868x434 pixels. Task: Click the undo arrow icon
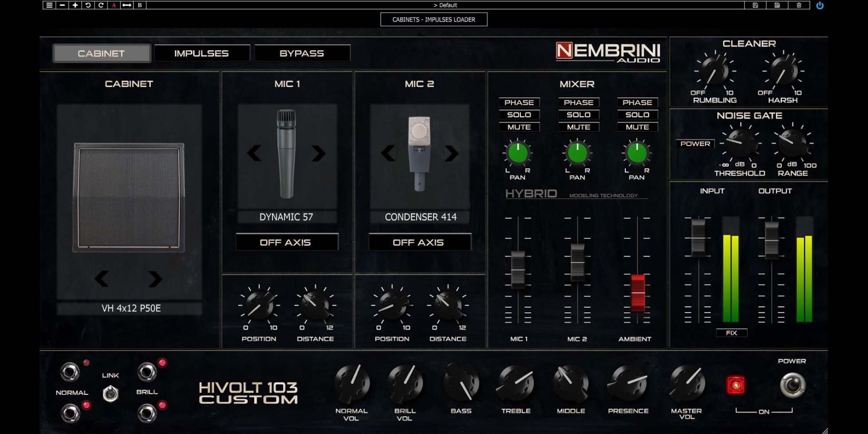pos(88,5)
